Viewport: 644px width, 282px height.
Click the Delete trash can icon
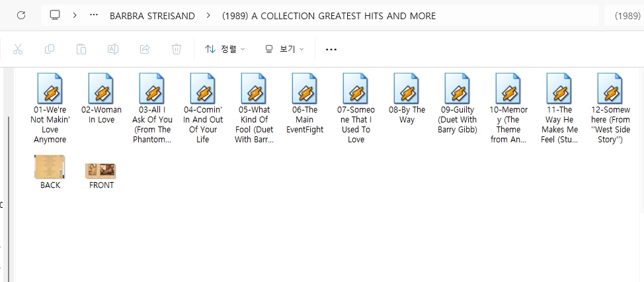(177, 49)
